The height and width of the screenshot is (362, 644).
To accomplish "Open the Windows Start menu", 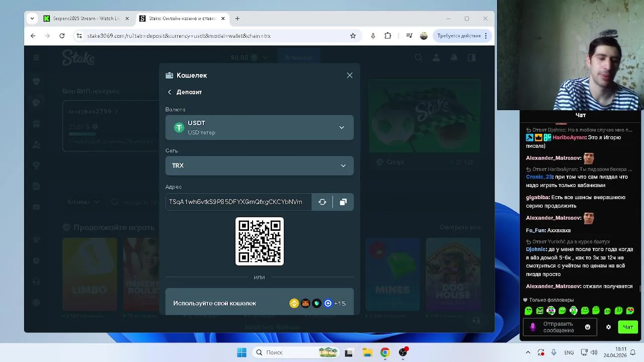I will [x=242, y=352].
